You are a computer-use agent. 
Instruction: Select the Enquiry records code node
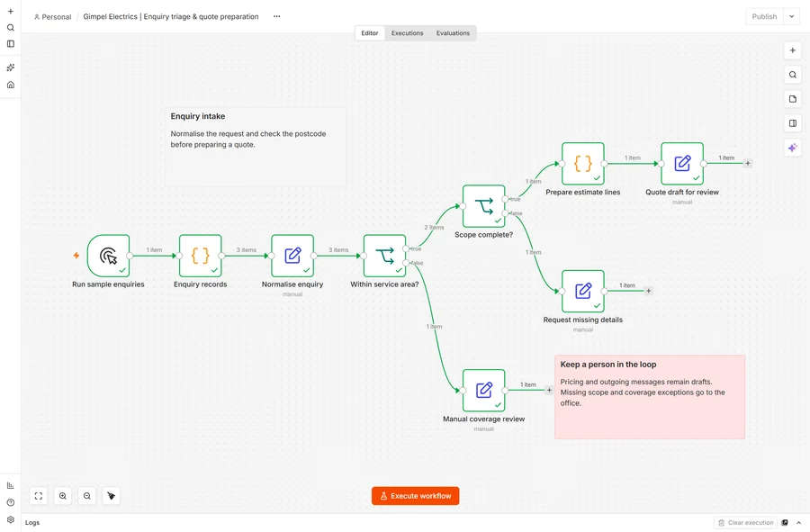coord(201,256)
